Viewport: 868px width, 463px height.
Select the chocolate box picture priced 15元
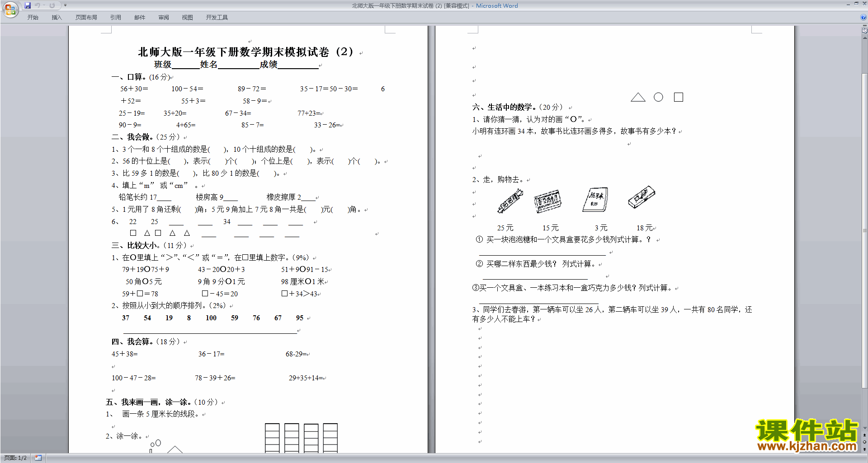click(x=547, y=201)
